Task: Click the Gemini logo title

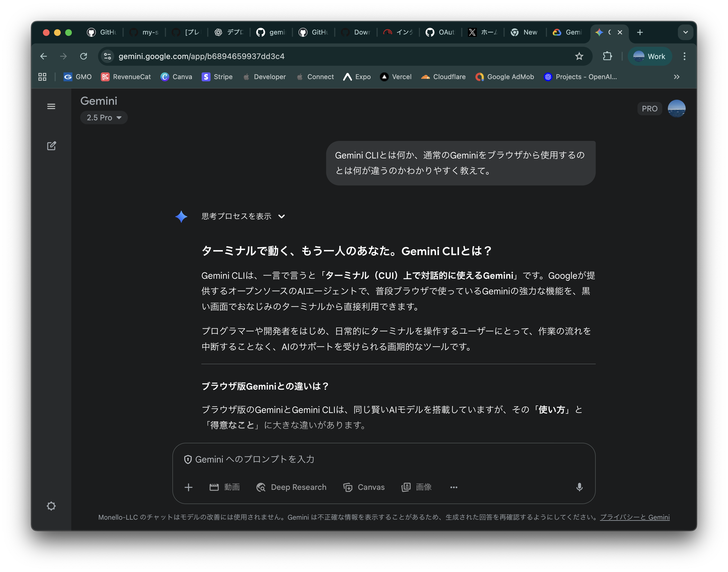Action: [99, 101]
